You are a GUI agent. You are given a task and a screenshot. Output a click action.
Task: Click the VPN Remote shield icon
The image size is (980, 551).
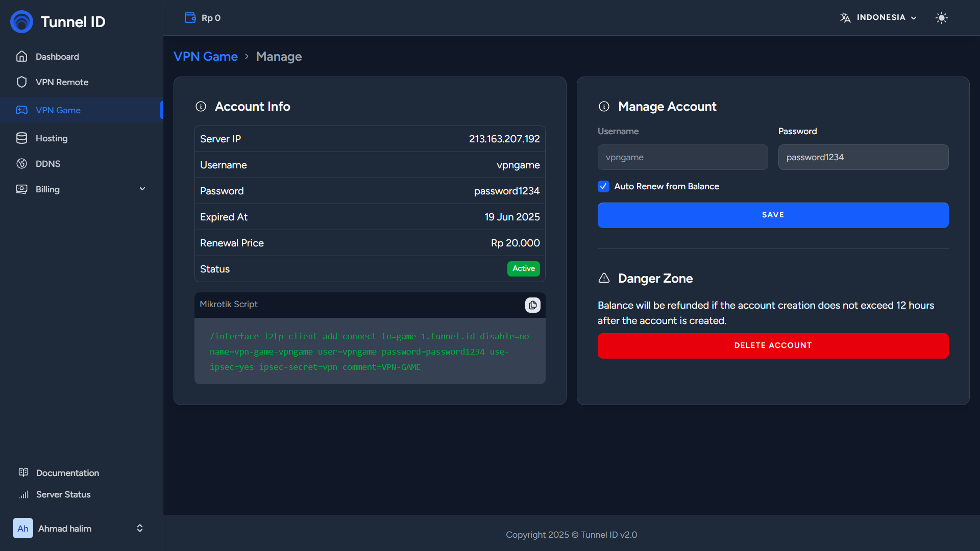[21, 82]
